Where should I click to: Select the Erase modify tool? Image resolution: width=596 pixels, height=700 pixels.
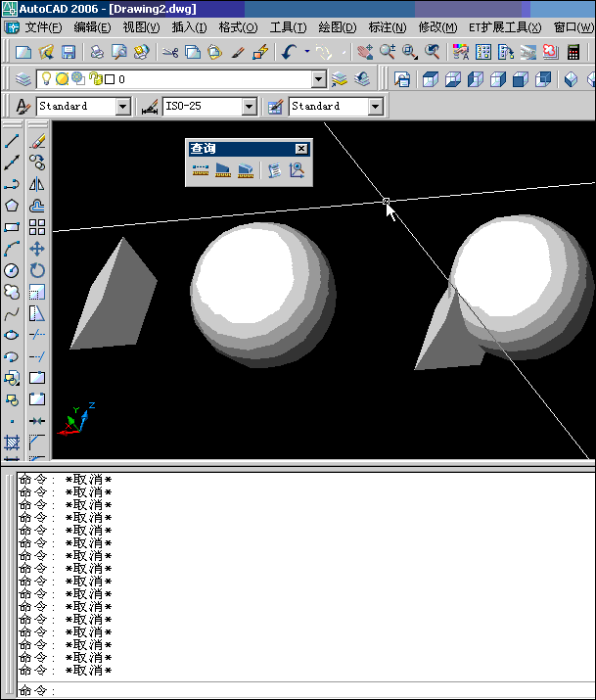[37, 141]
